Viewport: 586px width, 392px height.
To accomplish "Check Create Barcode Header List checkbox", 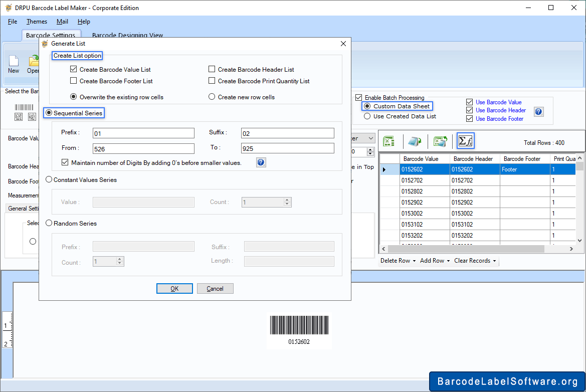I will (x=212, y=70).
